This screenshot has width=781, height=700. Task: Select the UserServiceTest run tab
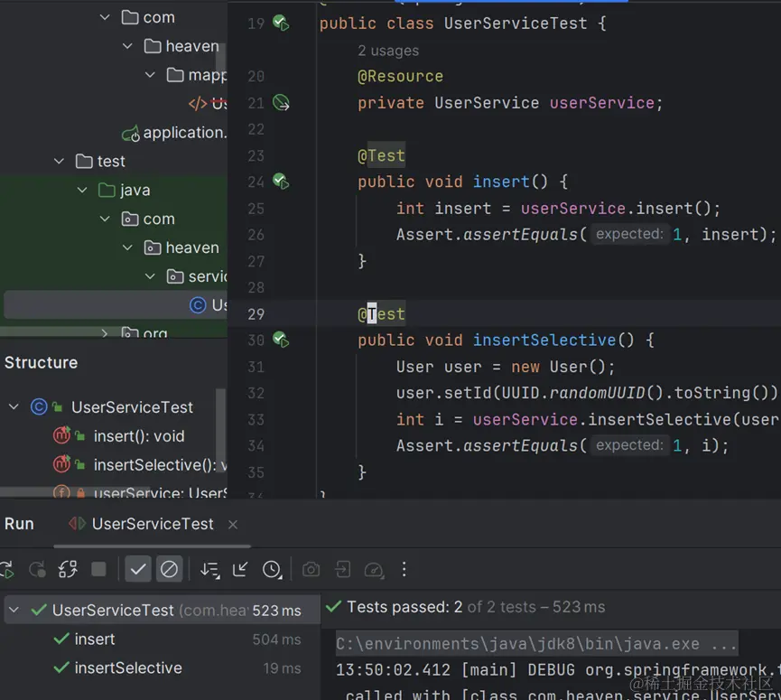pos(153,524)
